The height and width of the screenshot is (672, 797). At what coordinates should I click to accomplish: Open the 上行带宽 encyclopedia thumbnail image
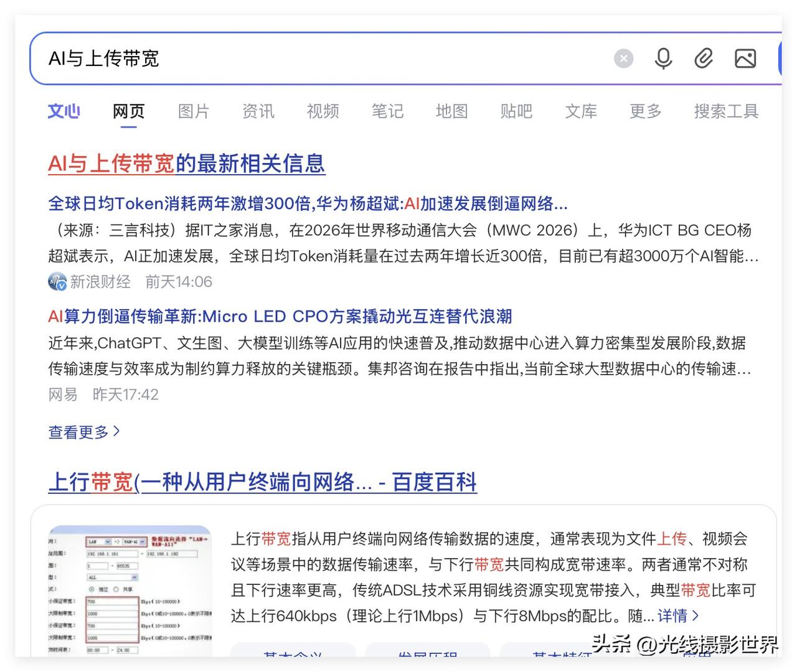130,590
